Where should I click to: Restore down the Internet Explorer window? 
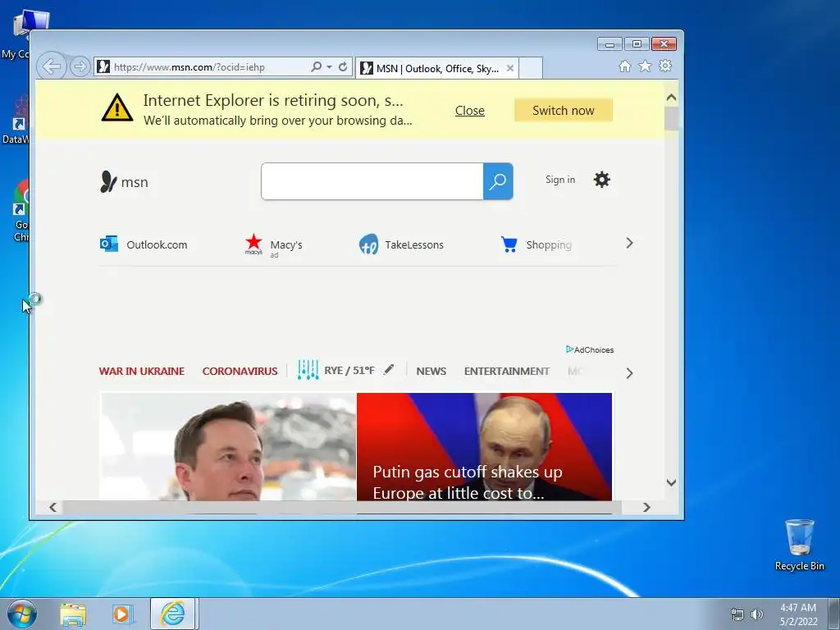(637, 44)
